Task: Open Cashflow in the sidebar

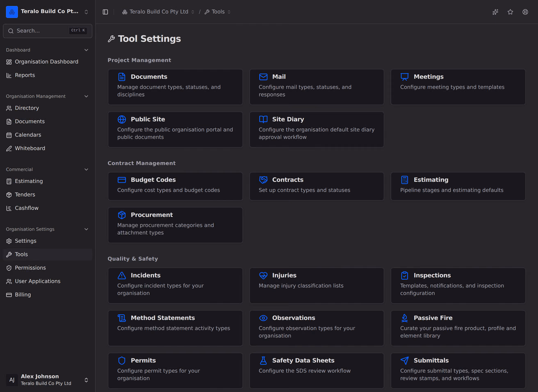Action: click(x=48, y=208)
